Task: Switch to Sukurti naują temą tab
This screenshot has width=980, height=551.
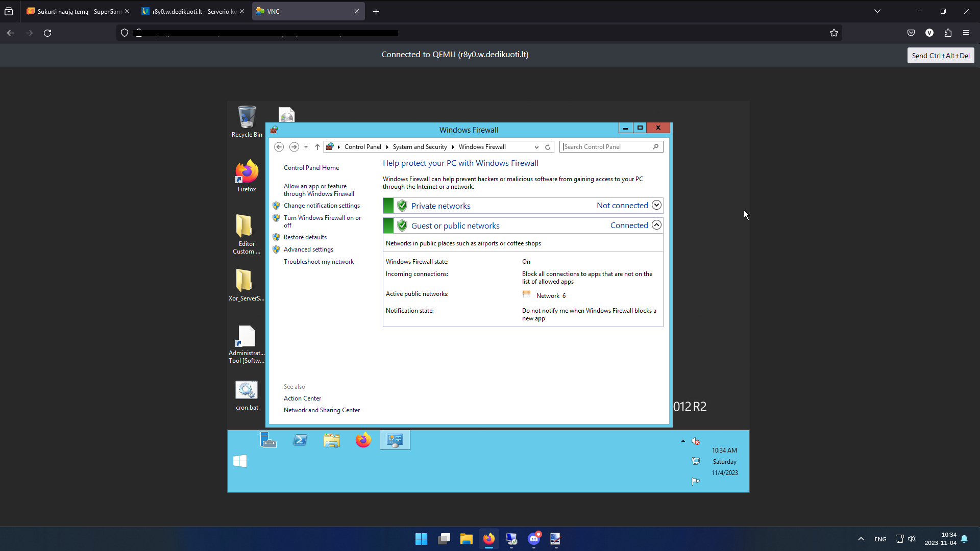Action: click(78, 11)
